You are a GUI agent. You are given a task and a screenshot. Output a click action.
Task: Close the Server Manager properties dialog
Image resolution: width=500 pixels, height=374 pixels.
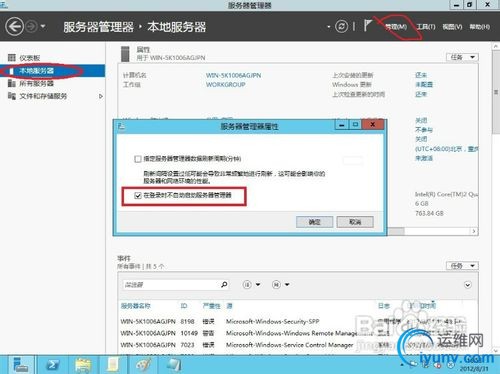point(373,125)
